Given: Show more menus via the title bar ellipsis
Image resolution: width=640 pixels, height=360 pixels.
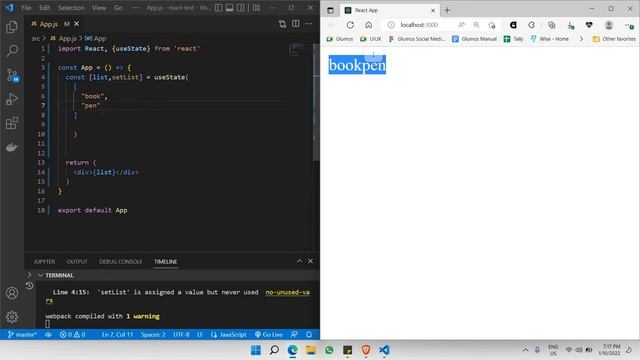Looking at the screenshot, I should click(x=136, y=8).
